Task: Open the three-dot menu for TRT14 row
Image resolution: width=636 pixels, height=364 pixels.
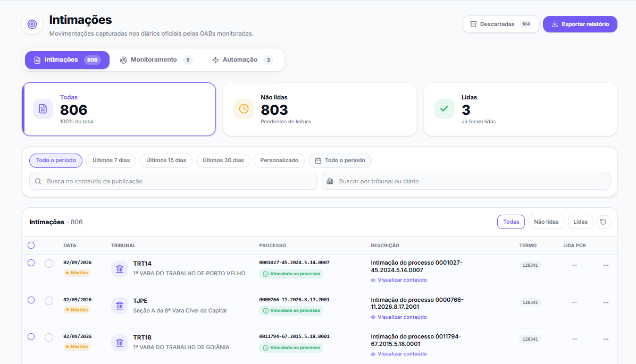Action: click(606, 266)
